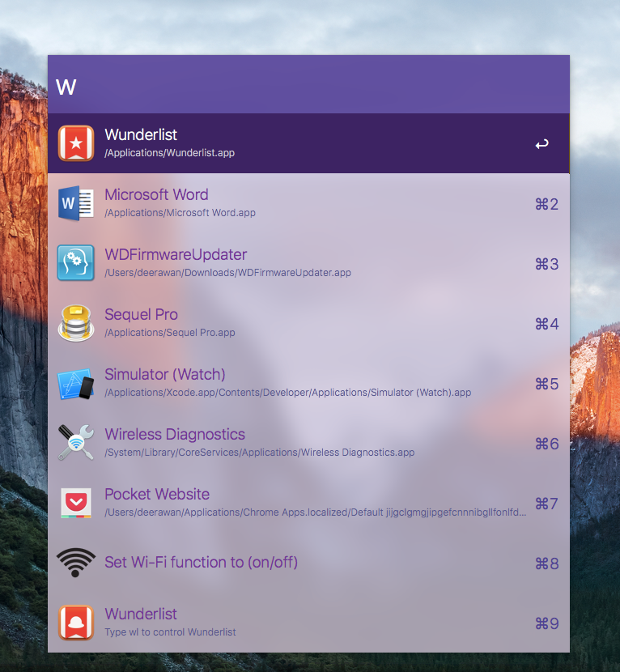Click the ⌘9 shortcut label

(x=546, y=623)
